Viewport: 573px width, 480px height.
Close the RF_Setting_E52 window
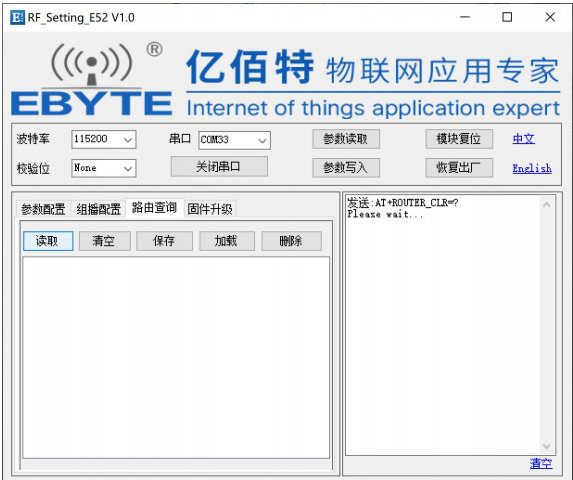click(x=550, y=17)
